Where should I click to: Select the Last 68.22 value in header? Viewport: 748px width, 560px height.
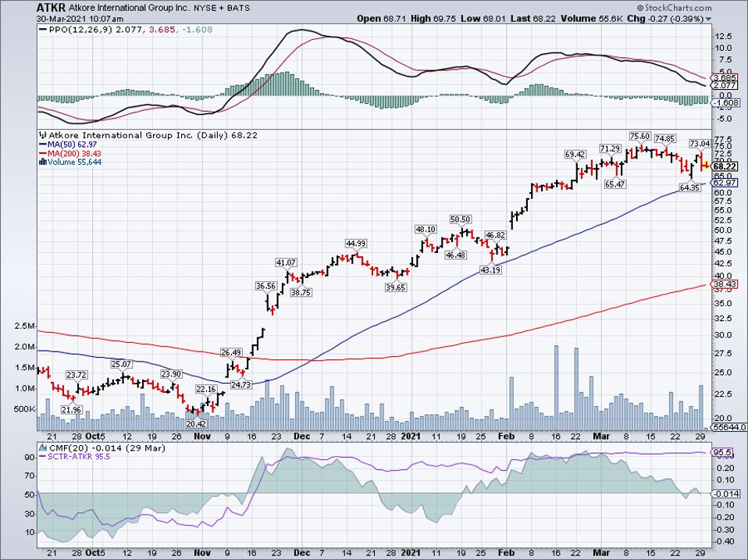coord(533,19)
